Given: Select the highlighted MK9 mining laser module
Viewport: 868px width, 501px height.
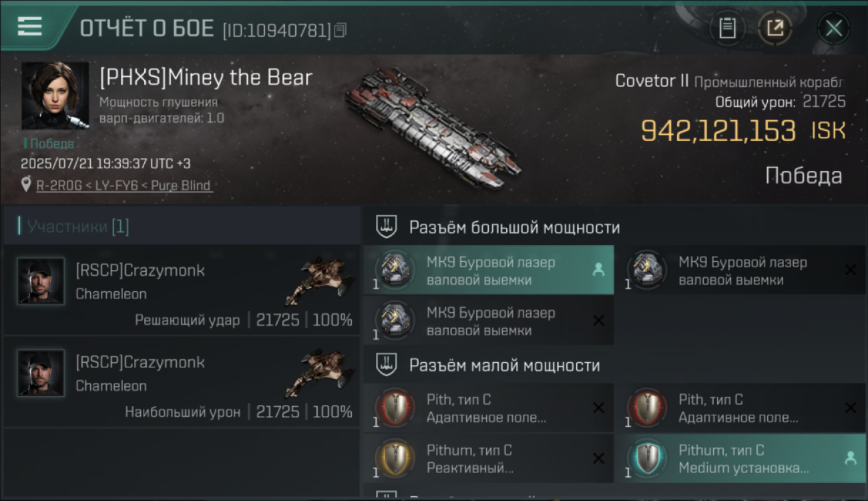Looking at the screenshot, I should (488, 270).
